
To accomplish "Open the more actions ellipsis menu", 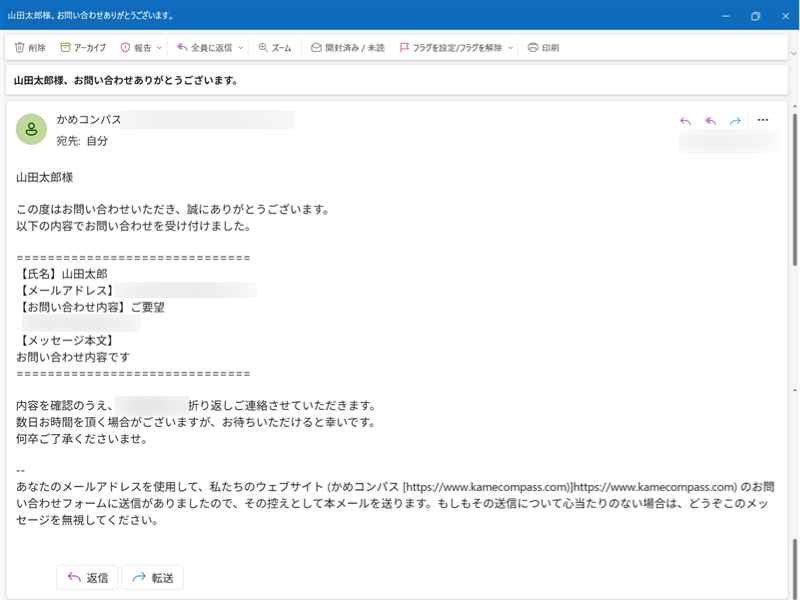I will pyautogui.click(x=763, y=120).
